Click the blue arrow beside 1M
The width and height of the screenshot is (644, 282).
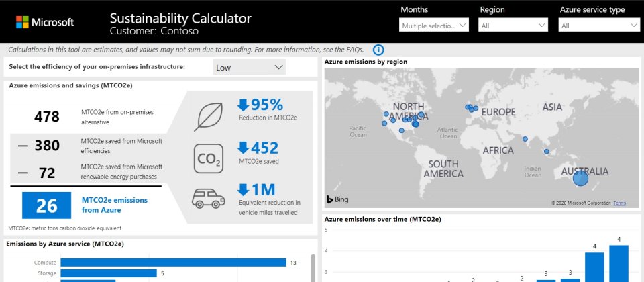coord(243,189)
